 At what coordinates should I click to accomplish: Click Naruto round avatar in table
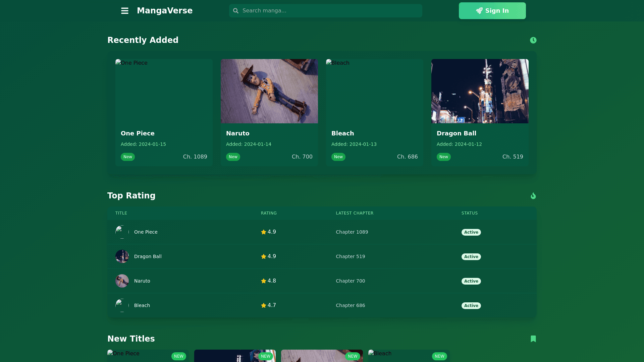(x=122, y=281)
